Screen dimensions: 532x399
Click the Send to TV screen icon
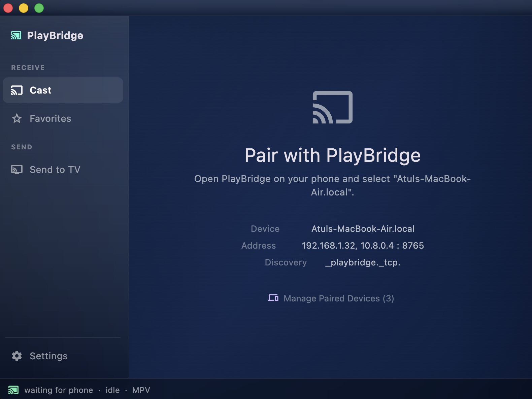coord(17,170)
